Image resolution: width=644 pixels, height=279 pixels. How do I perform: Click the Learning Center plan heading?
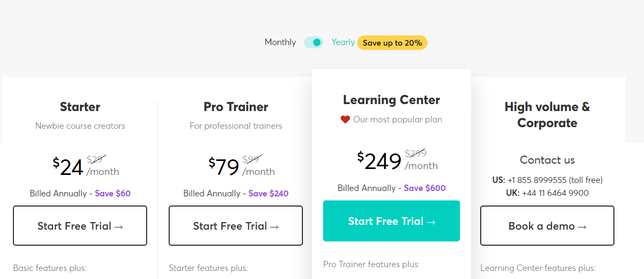[392, 100]
